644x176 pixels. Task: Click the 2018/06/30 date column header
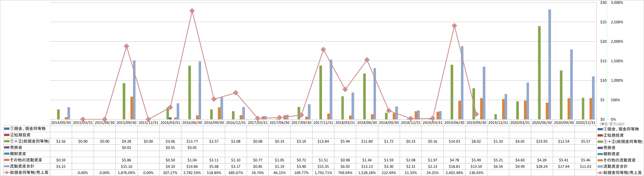click(367, 123)
